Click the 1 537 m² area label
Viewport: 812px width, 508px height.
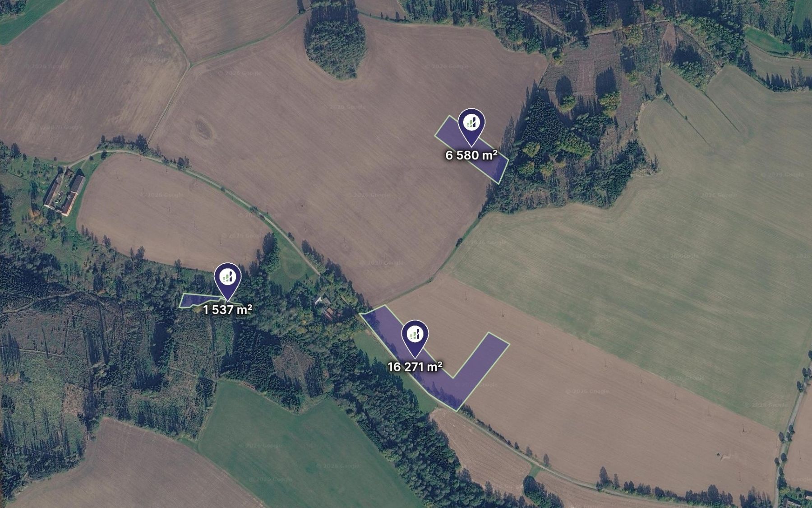point(227,310)
